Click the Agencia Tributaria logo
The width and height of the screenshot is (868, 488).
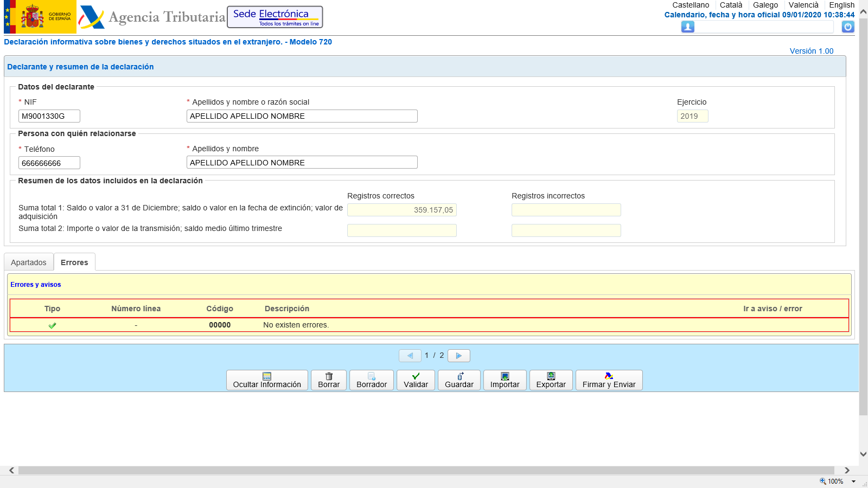click(152, 17)
